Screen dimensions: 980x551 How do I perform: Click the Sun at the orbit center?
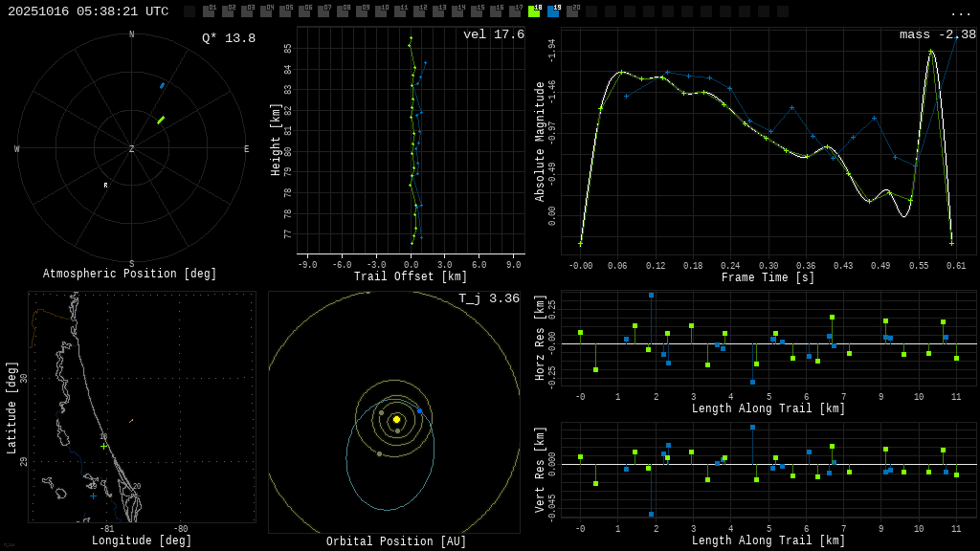click(396, 419)
